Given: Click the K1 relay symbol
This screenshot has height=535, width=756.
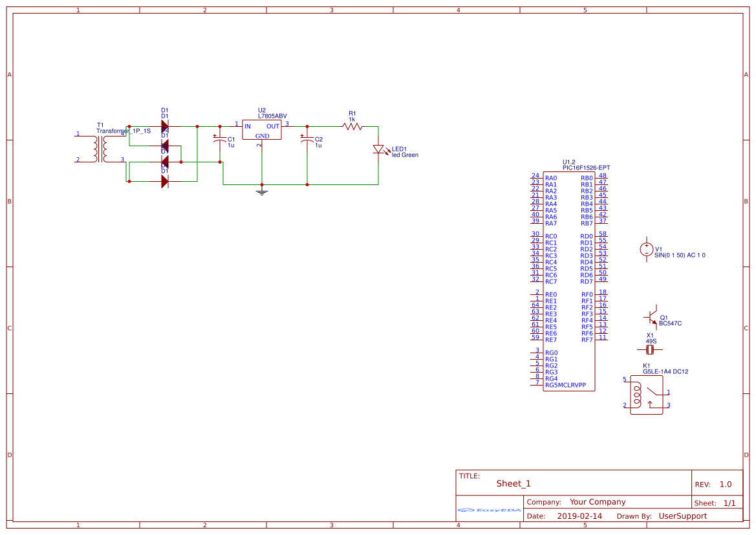Looking at the screenshot, I should pos(647,395).
